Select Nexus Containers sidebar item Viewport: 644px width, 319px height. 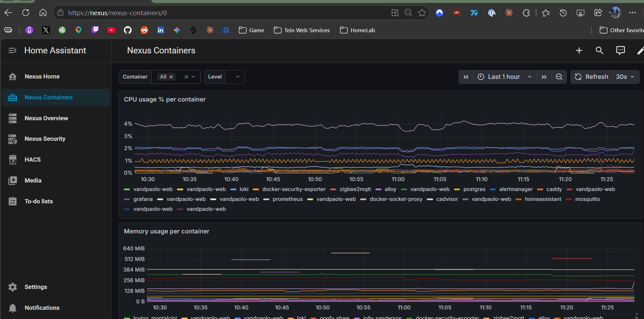coord(56,97)
